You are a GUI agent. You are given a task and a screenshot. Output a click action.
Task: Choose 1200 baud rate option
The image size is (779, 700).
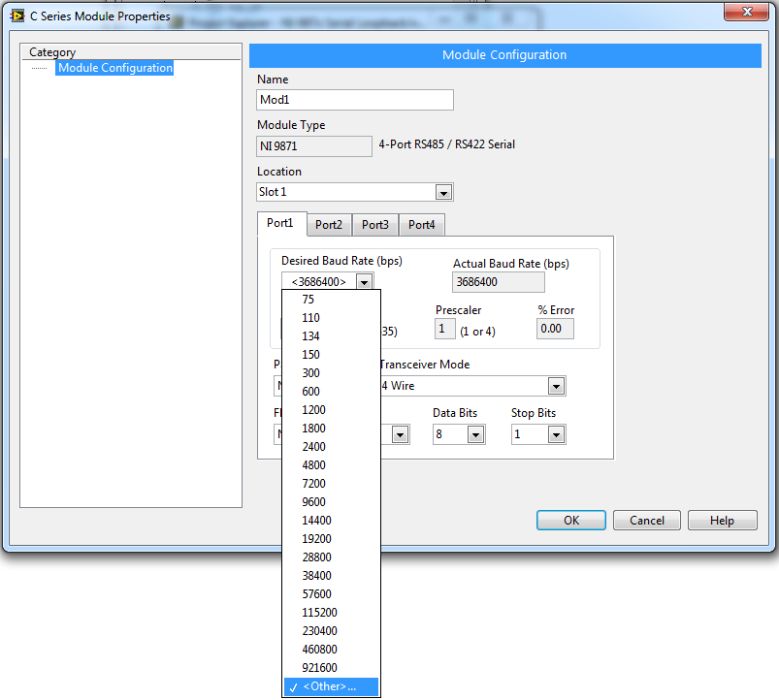(x=331, y=409)
